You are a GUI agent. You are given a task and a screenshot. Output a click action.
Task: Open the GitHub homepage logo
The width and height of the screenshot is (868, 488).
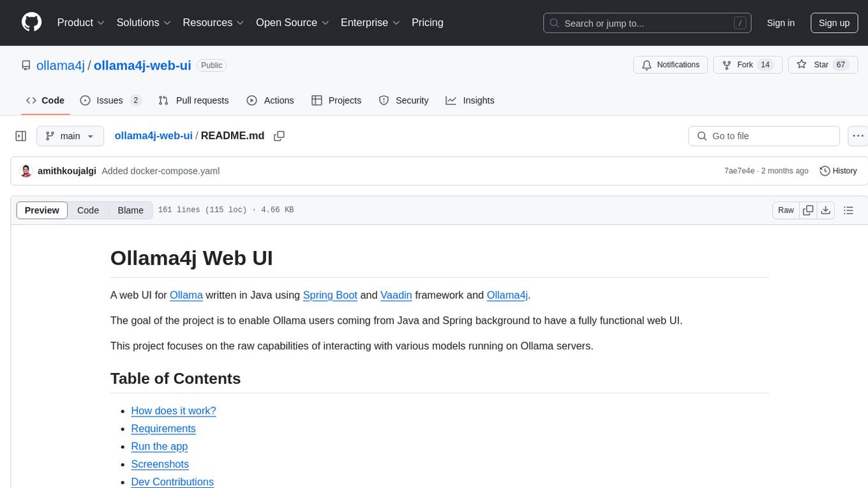pos(31,22)
